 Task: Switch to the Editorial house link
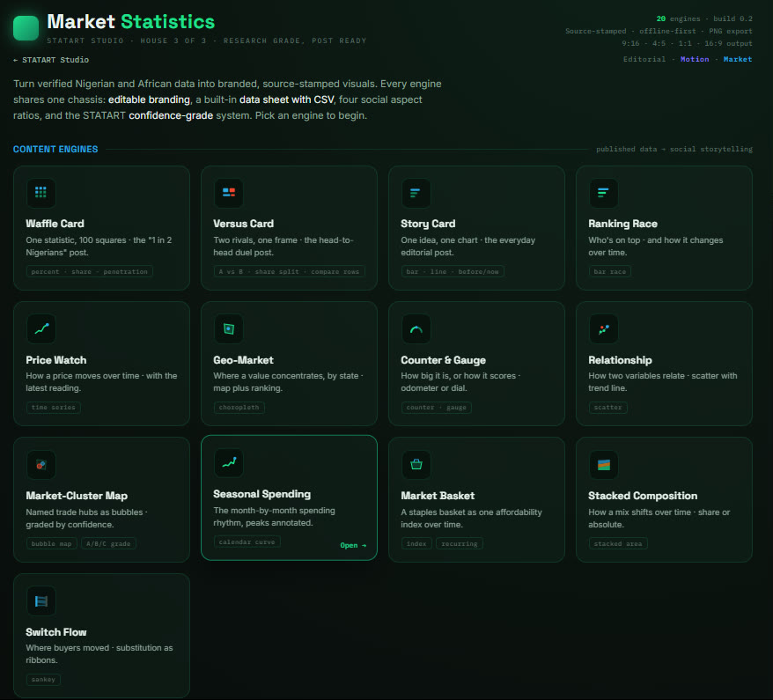(x=644, y=59)
